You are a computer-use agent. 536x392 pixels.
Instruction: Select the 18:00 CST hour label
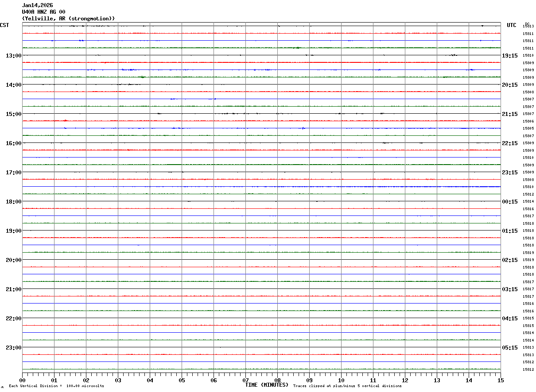click(14, 202)
